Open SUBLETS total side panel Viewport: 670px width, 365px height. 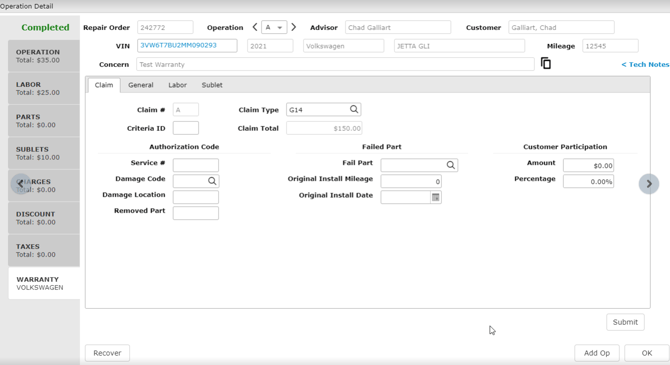pyautogui.click(x=44, y=153)
